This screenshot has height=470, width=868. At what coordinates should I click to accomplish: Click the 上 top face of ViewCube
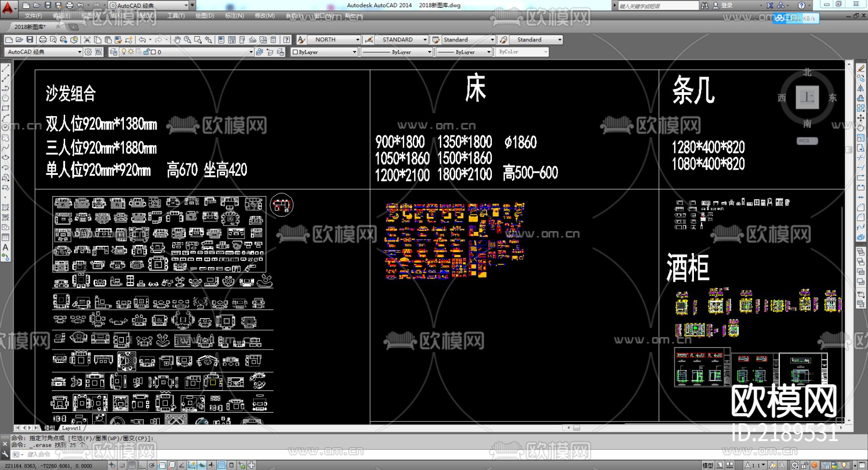807,97
